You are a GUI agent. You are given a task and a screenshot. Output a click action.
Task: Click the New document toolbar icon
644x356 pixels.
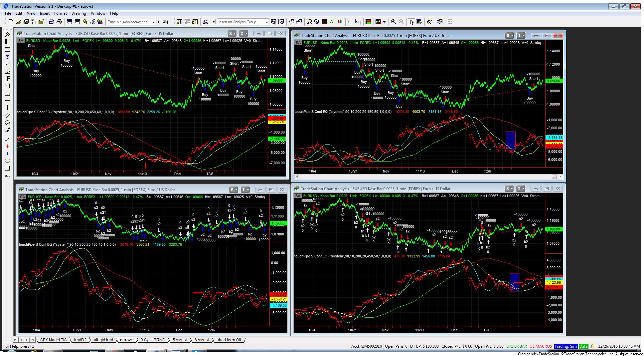[11, 22]
